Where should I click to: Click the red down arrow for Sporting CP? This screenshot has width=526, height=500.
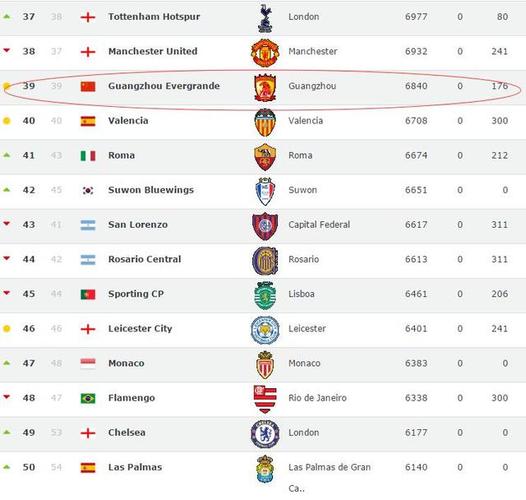coord(6,293)
